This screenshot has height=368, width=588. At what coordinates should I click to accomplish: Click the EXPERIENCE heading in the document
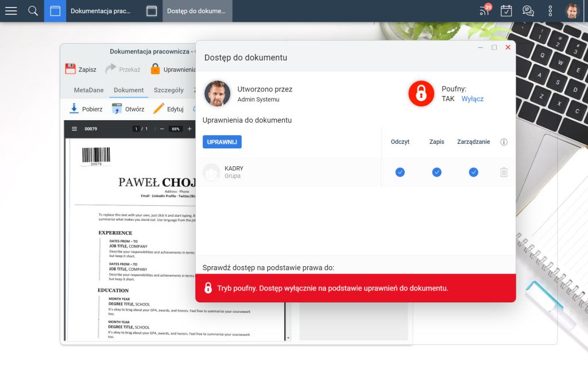115,232
